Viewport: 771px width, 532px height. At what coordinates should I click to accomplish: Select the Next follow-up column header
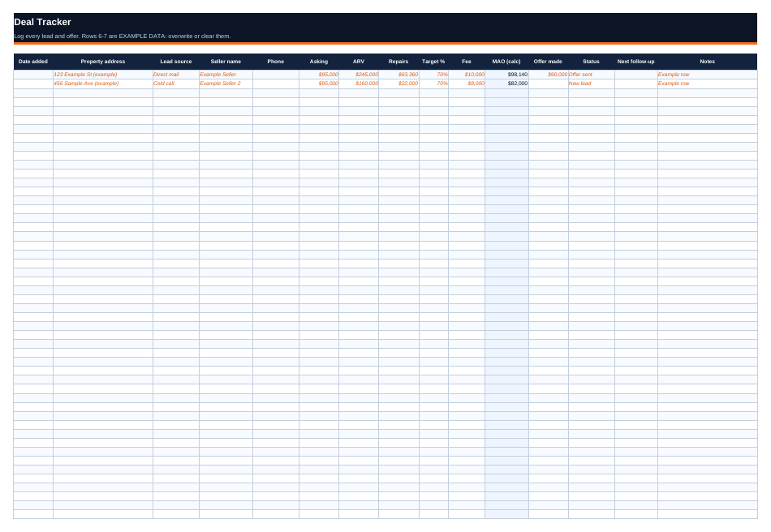[636, 62]
